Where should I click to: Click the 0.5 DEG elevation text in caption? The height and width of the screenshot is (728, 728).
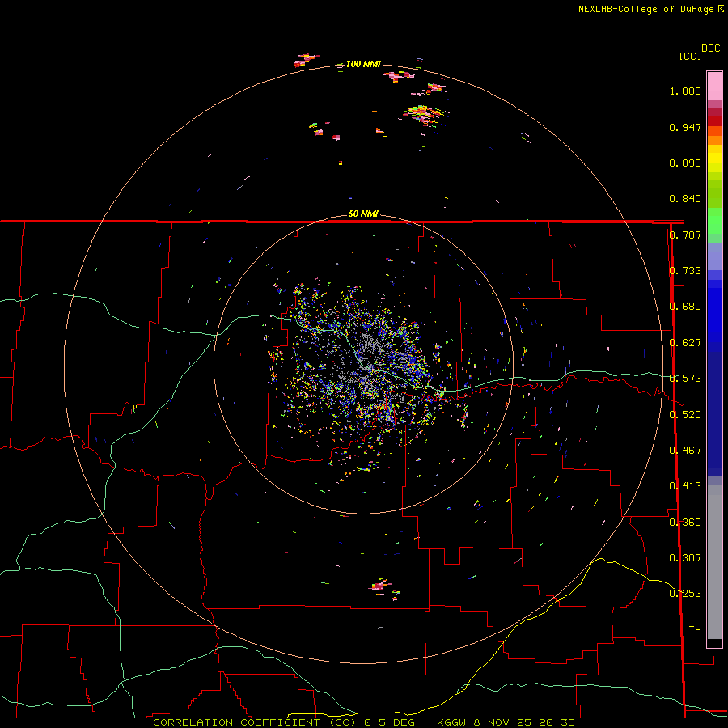pos(389,722)
